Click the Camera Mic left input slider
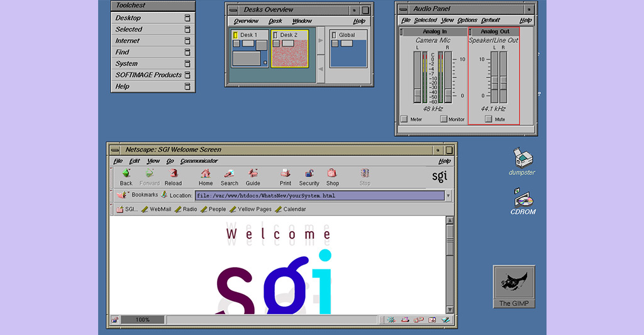644x335 pixels. pyautogui.click(x=416, y=94)
